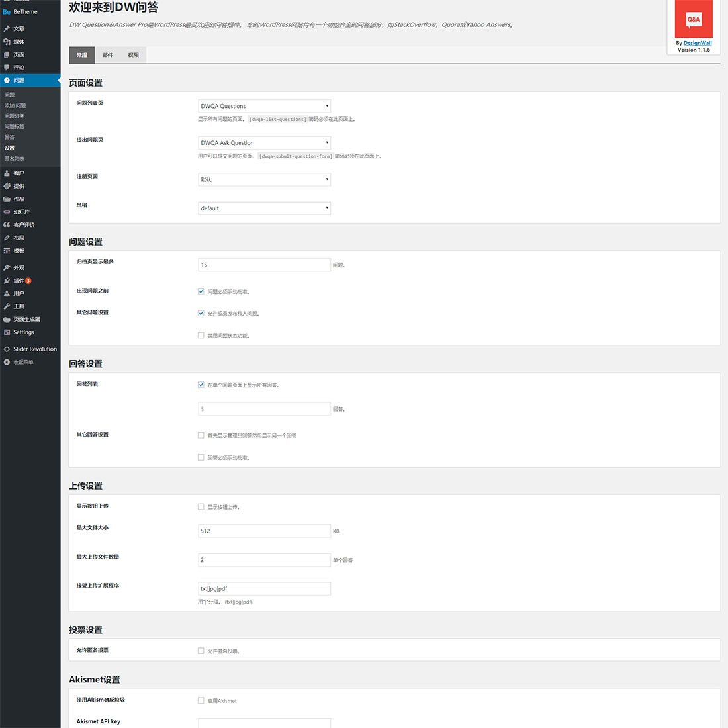Enable 允许匿名投票 checkbox
The image size is (728, 728).
point(201,651)
